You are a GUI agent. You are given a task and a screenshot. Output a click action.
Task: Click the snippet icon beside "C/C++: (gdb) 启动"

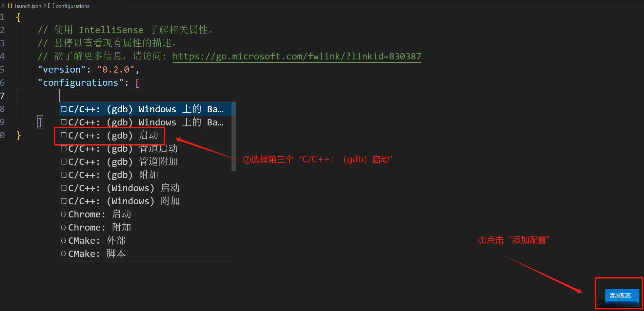[64, 135]
